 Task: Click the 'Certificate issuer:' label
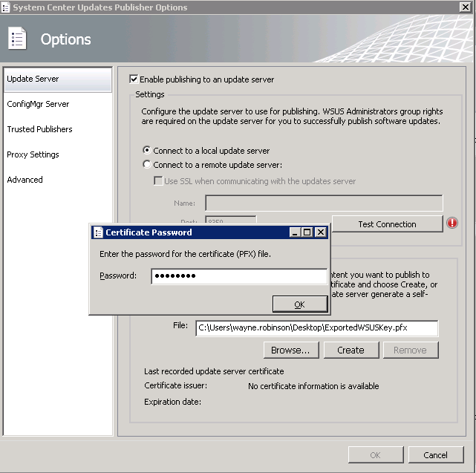click(x=175, y=385)
